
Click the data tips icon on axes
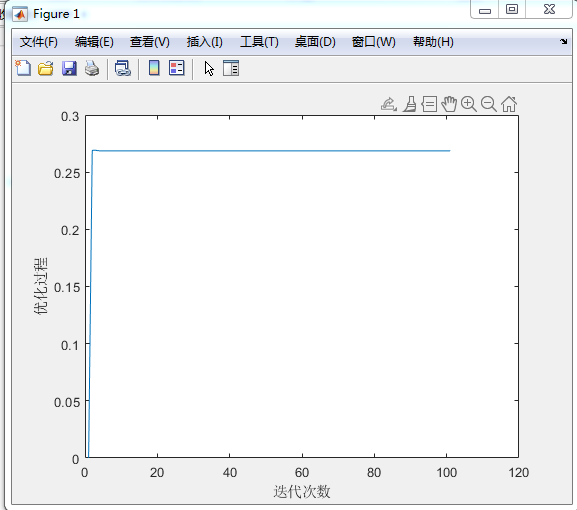coord(429,104)
